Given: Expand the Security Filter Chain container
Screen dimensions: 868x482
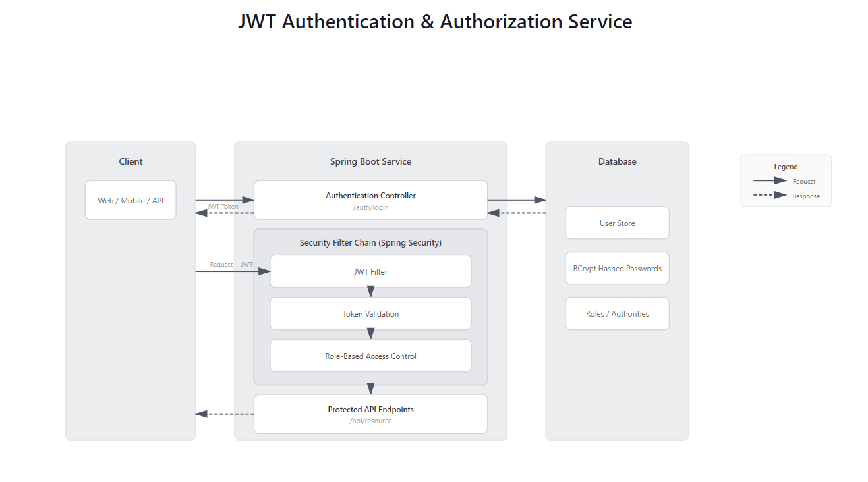Looking at the screenshot, I should 370,242.
